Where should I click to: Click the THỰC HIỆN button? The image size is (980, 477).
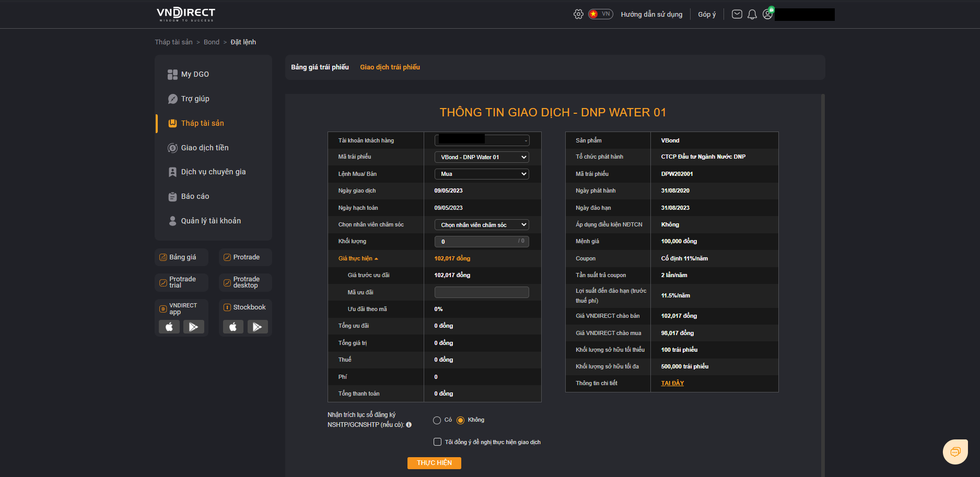click(x=434, y=463)
